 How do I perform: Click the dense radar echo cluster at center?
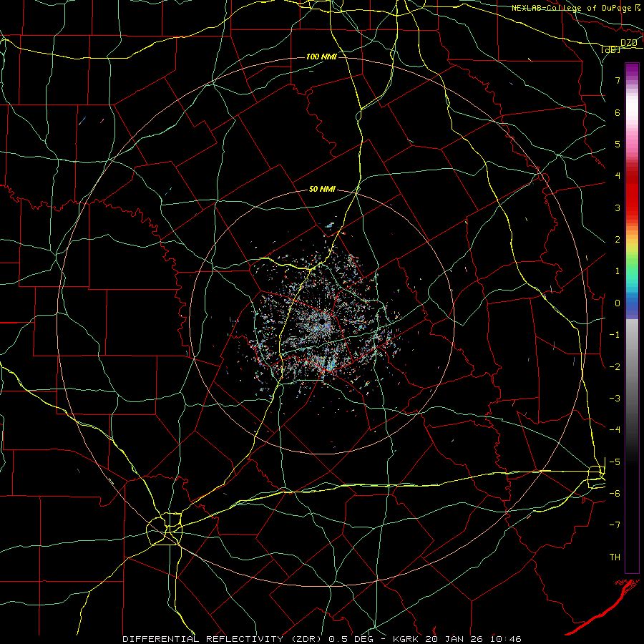coord(324,324)
